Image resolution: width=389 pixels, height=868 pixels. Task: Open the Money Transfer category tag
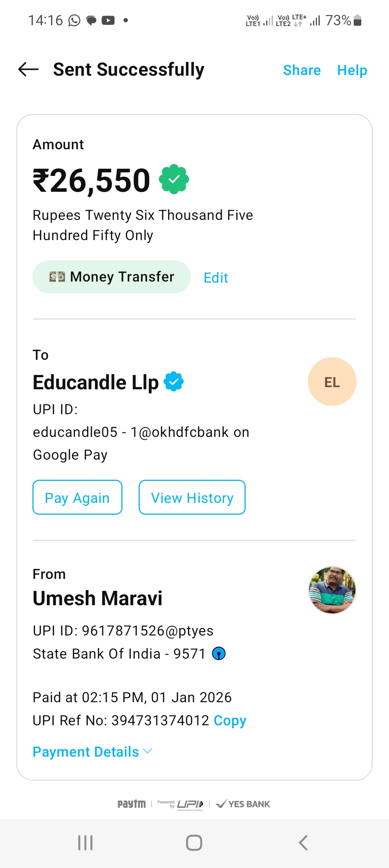point(112,277)
